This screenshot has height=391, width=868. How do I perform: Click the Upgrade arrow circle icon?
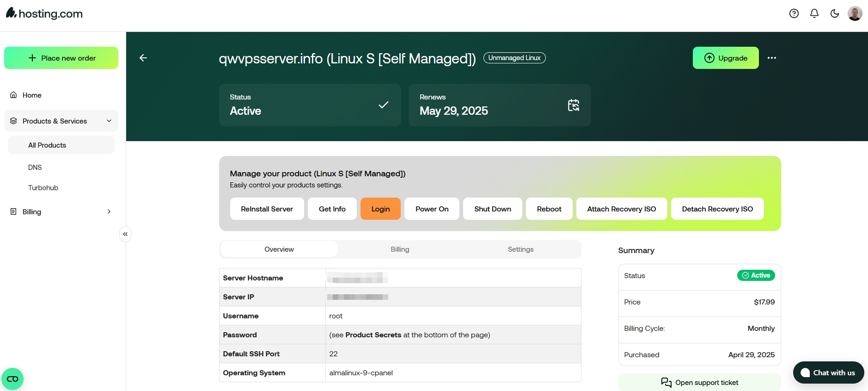[709, 58]
